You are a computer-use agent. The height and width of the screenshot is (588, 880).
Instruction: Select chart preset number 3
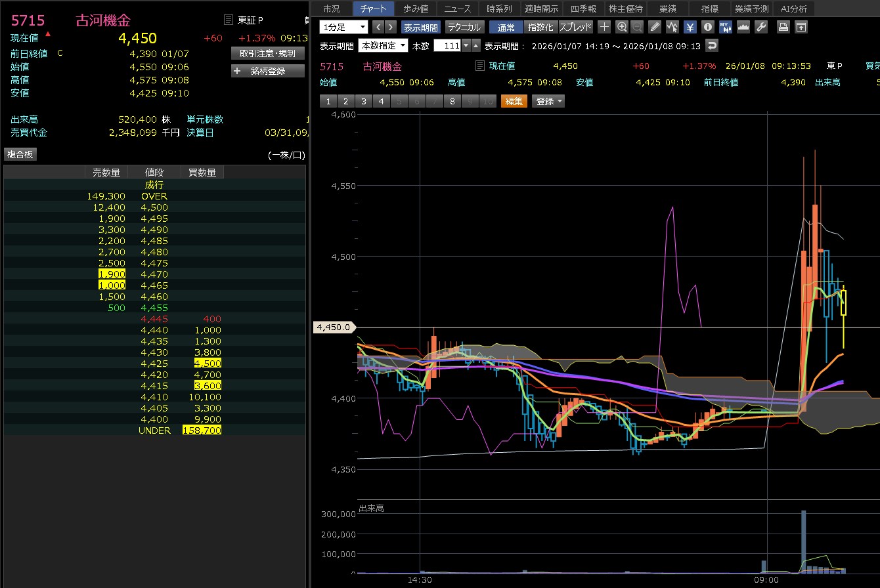(363, 101)
